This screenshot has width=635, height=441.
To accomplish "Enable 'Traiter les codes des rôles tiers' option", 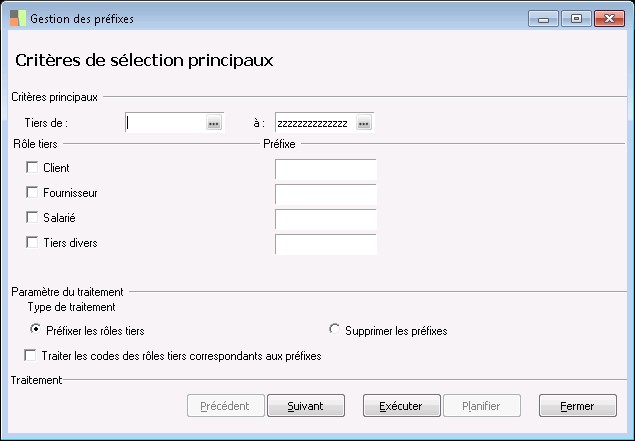I will [x=33, y=355].
